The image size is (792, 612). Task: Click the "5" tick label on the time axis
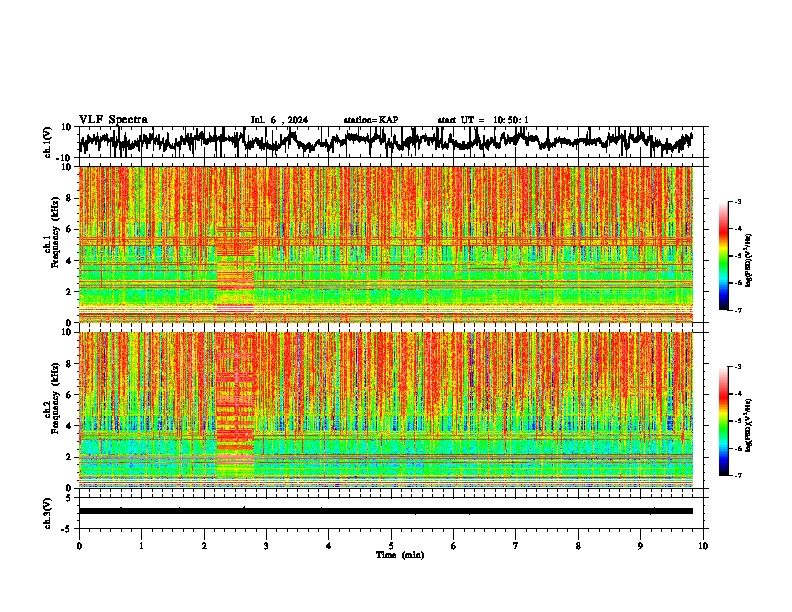click(x=391, y=546)
